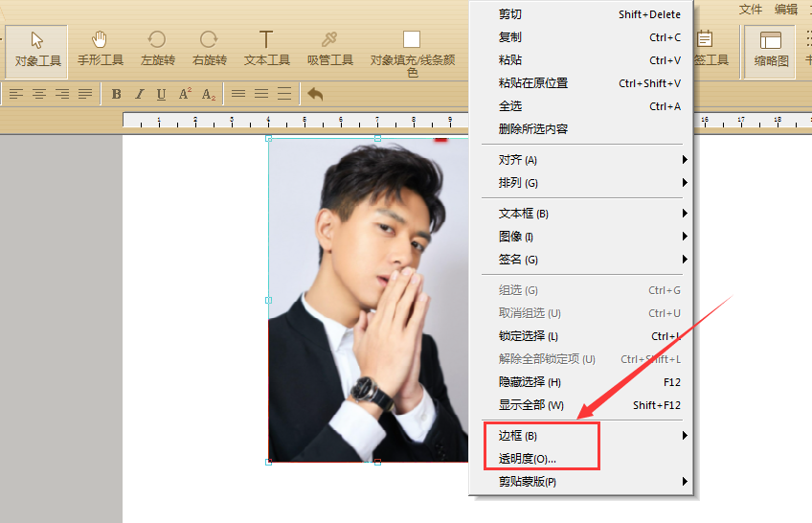Choose 锁定选择 (L) menu entry

click(x=581, y=336)
